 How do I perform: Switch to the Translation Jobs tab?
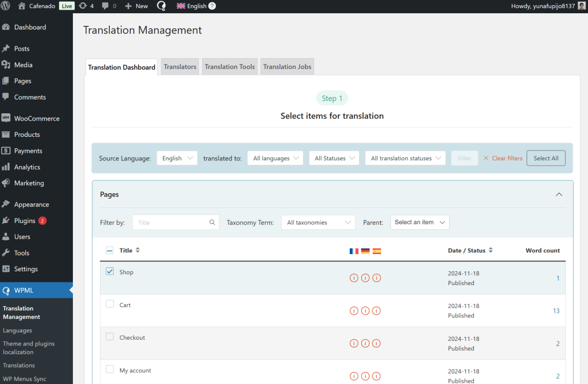[287, 66]
